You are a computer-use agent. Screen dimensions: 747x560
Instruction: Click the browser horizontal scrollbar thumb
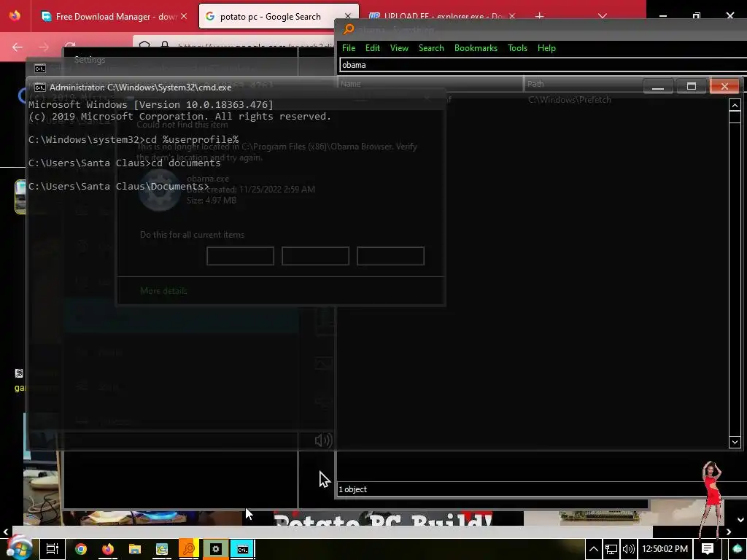coord(332,532)
